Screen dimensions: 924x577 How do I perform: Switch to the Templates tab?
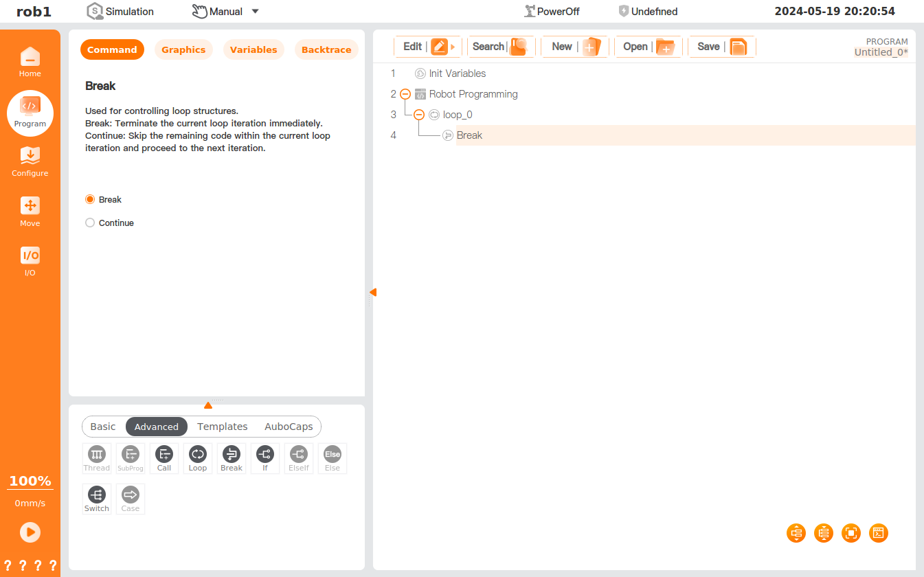pos(222,427)
